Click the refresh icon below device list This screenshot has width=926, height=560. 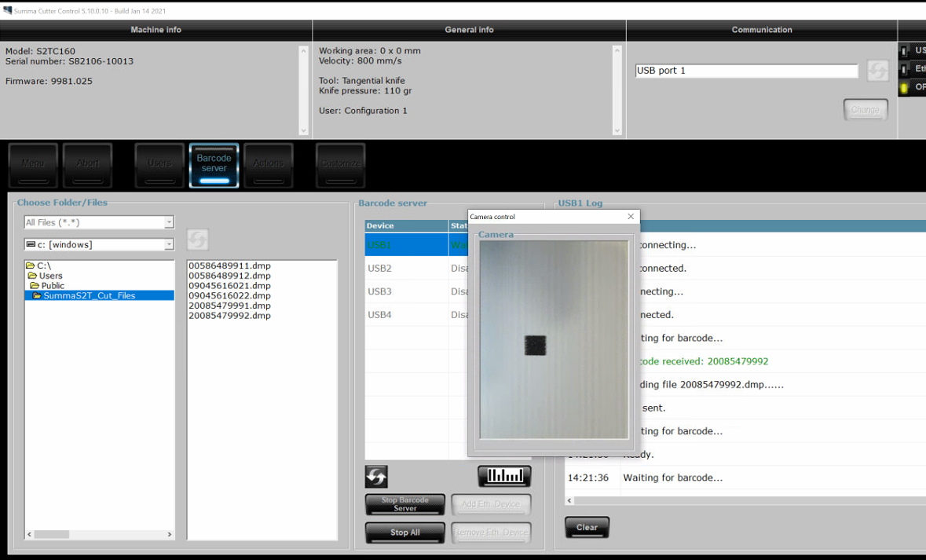[376, 477]
